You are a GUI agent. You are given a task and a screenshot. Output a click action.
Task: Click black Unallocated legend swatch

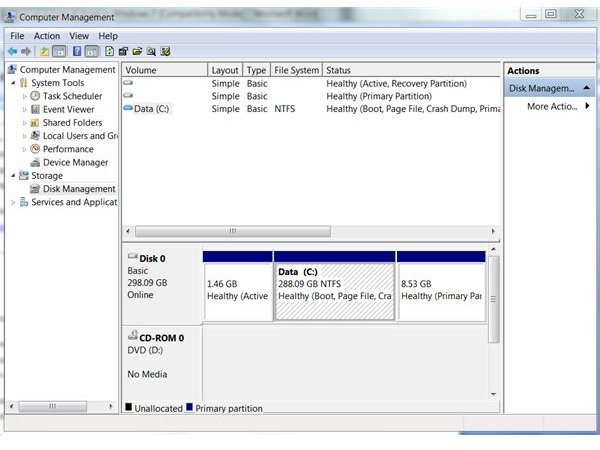click(x=129, y=407)
